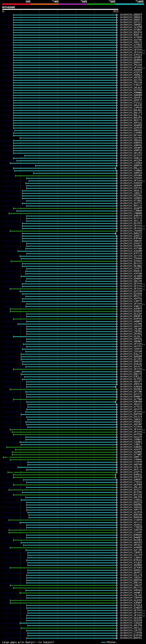Select hit UniRef100_Q5YQS7
Image resolution: width=146 pixels, height=644 pixels.
[x=131, y=545]
